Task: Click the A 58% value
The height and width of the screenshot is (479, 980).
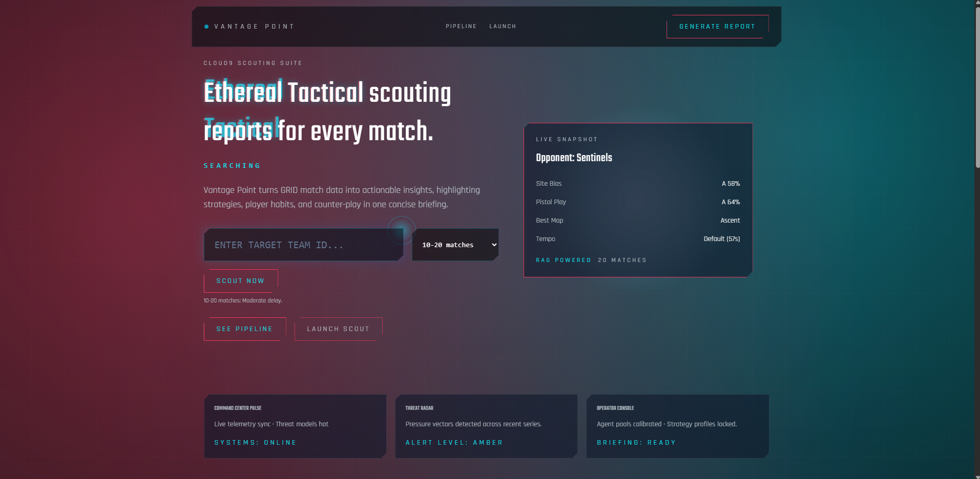Action: pos(731,184)
